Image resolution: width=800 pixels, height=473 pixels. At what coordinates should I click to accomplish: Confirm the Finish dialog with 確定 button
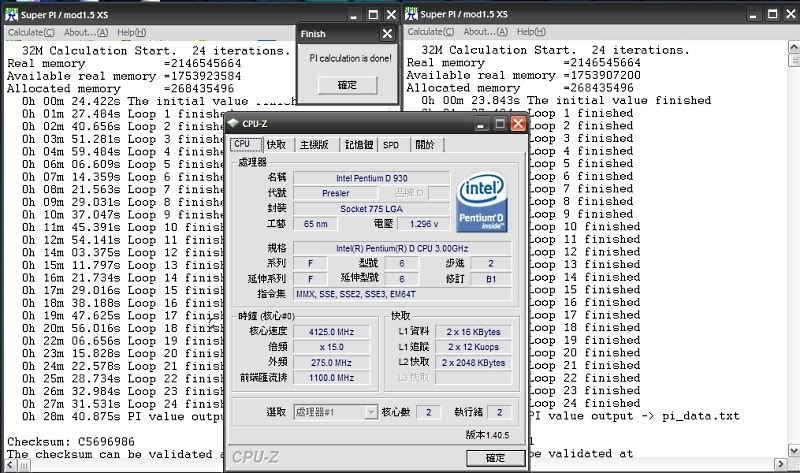pos(347,85)
